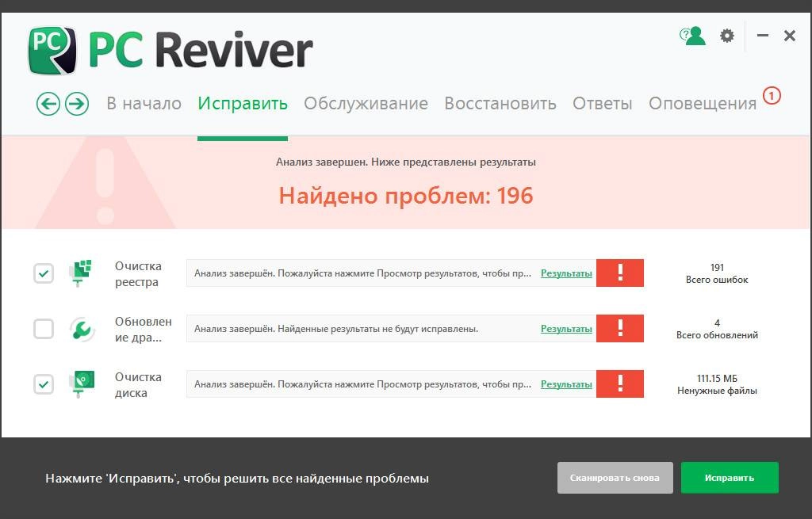The image size is (812, 519).
Task: Click the disk cleanup analysis status message
Action: tap(363, 384)
